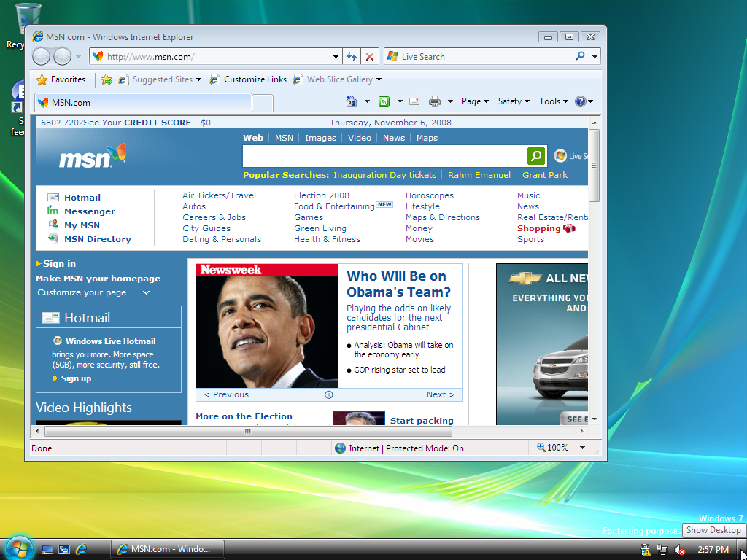Click inside the MSN web search field
Screen dimensions: 747x560
(x=384, y=156)
